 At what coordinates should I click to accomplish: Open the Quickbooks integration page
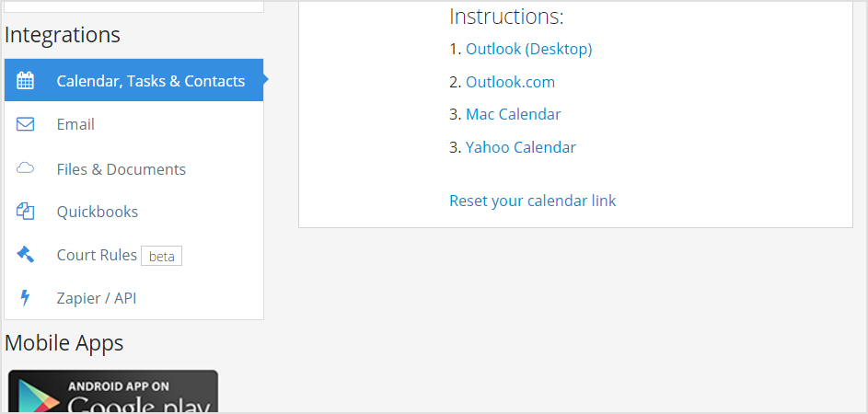click(x=98, y=212)
